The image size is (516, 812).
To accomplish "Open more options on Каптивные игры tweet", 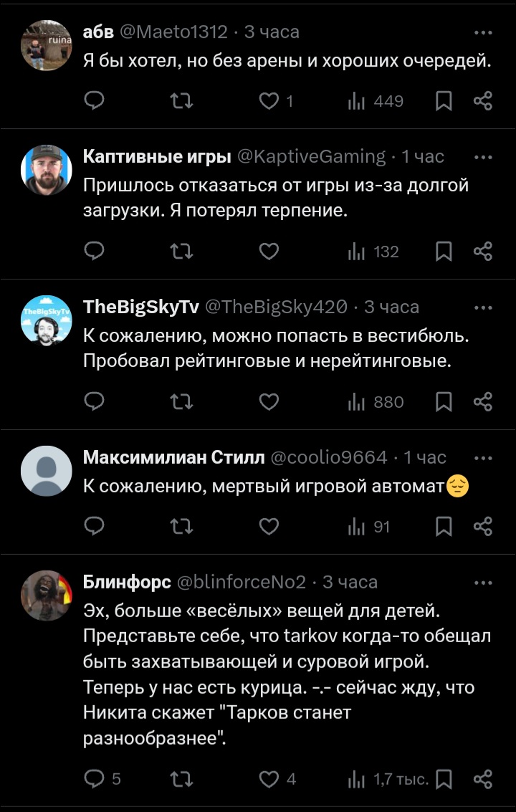I will pyautogui.click(x=483, y=157).
